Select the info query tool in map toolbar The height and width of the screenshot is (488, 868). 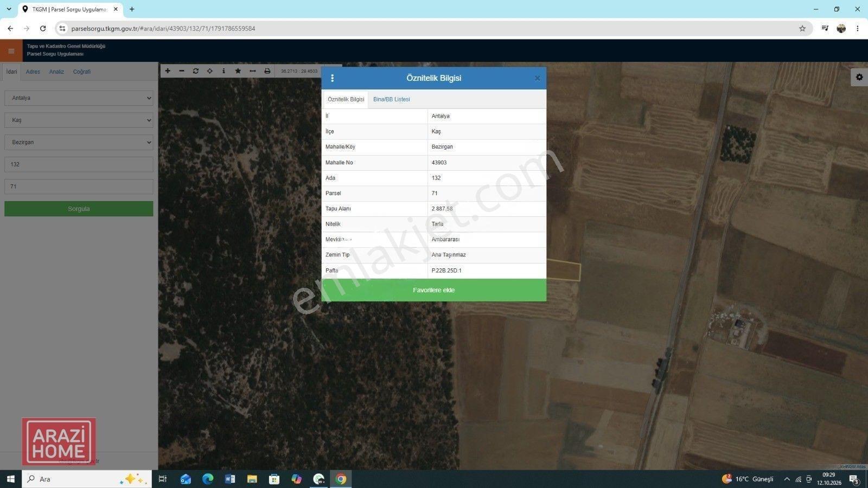224,71
